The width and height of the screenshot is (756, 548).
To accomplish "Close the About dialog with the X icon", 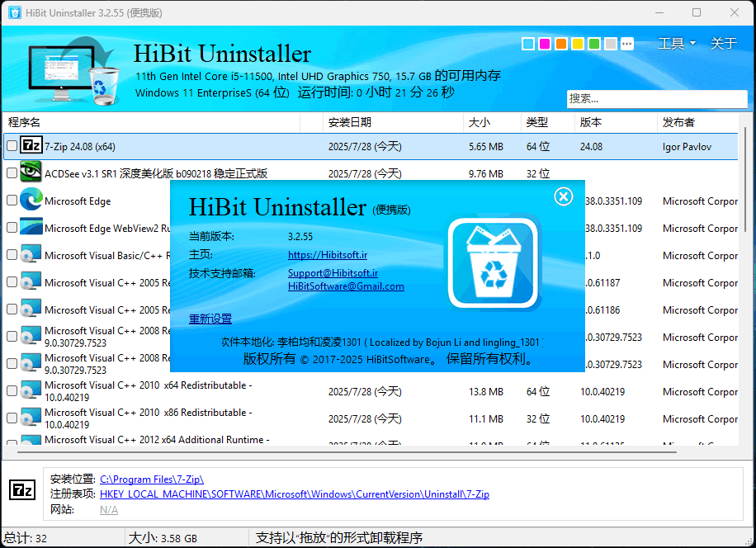I will 564,196.
